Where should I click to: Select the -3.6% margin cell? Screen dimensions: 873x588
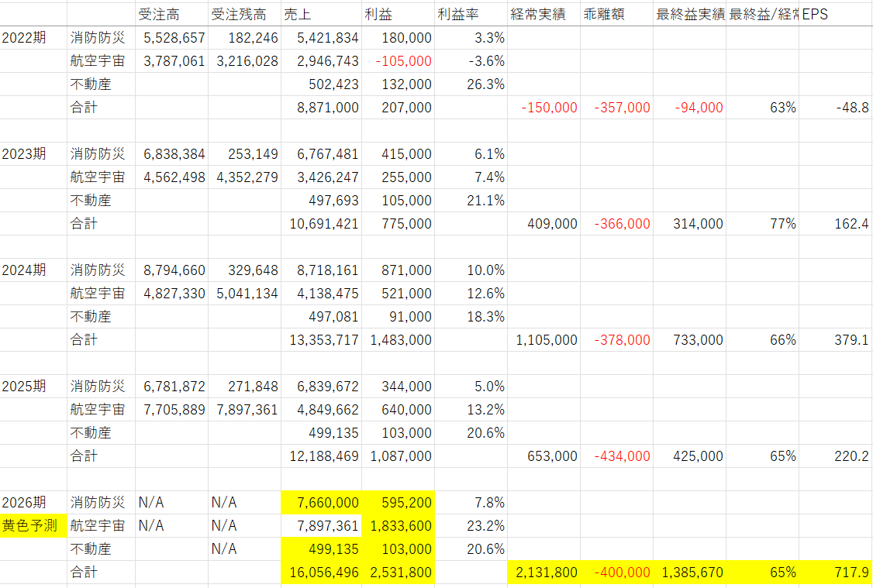tap(471, 61)
